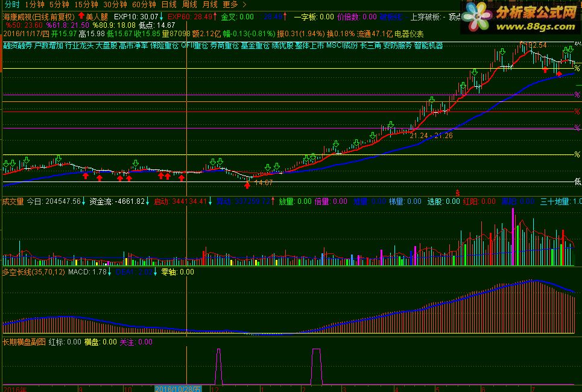The image size is (582, 392).
Task: Click the 价倍数: 0.00 label
Action: (356, 17)
